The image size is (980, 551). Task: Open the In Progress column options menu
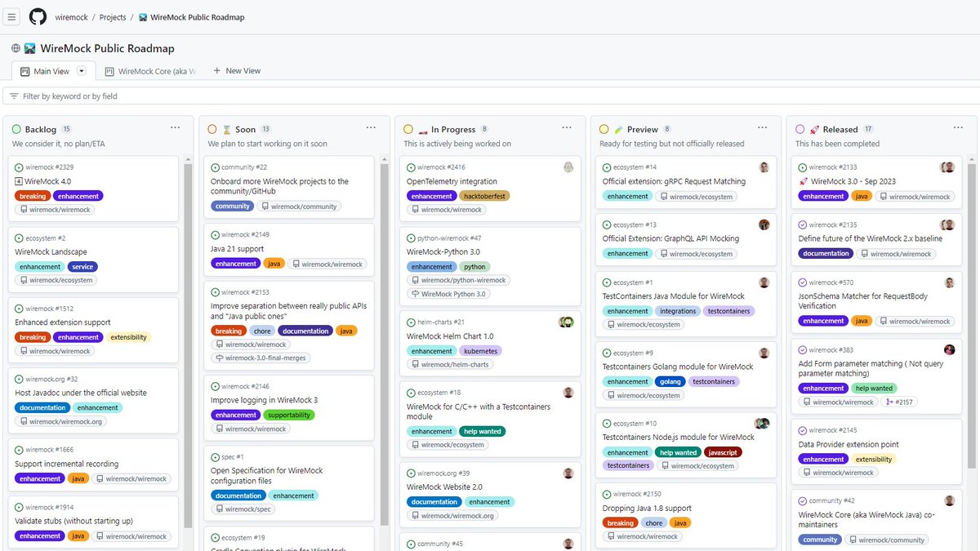coord(567,128)
